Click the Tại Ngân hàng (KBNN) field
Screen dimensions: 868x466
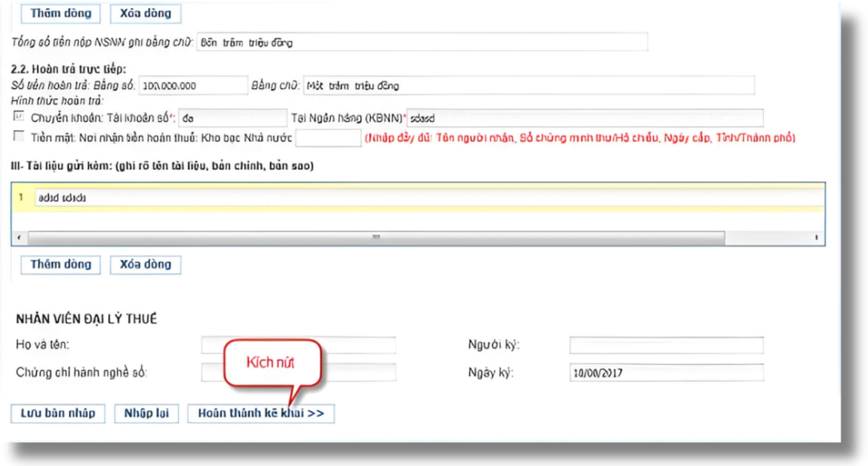(584, 118)
